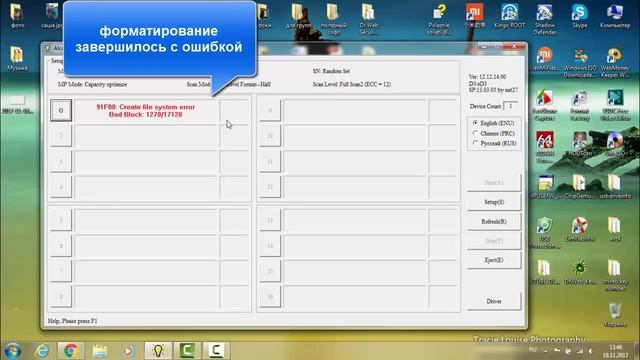This screenshot has height=360, width=640.
Task: Click the Eject(E) button
Action: (494, 260)
